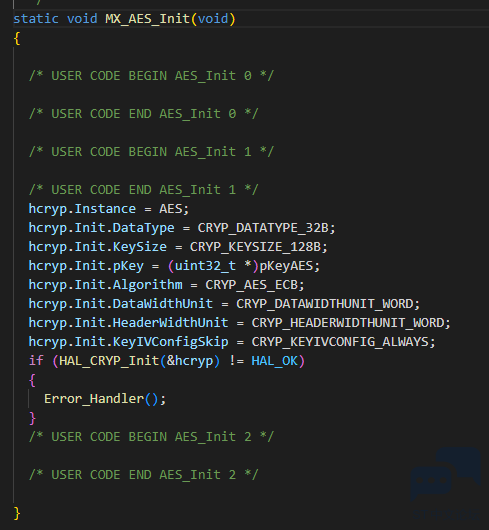The image size is (489, 530).
Task: Click the function's opening yellow brace
Action: coord(17,38)
